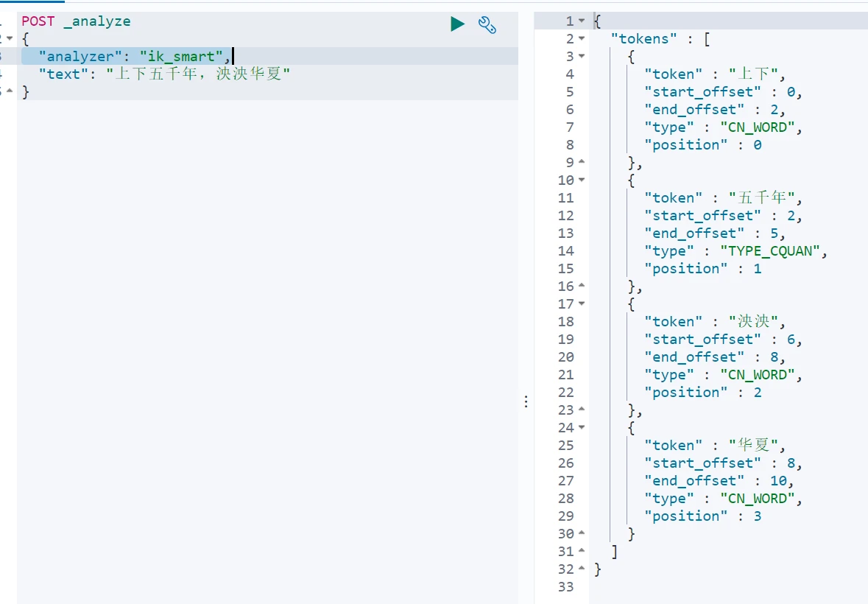Collapse the token object starting at line 17

click(582, 304)
